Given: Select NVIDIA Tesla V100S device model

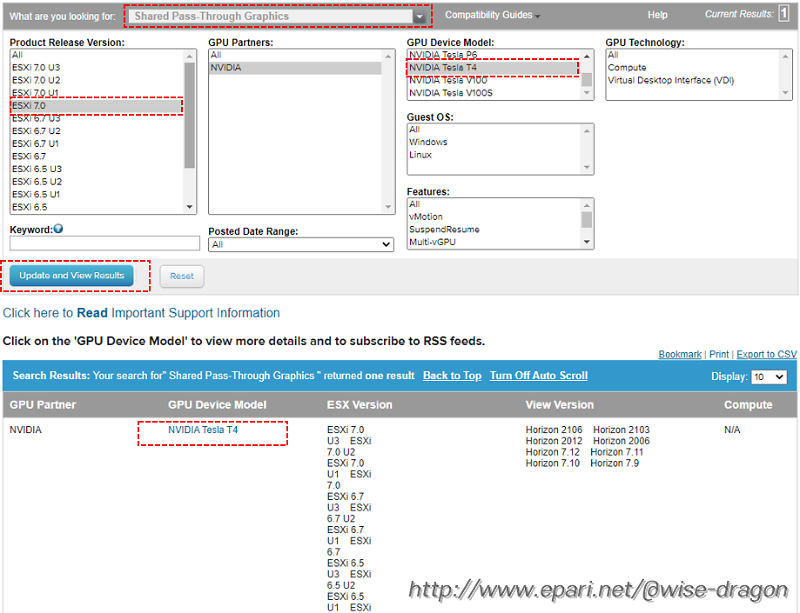Looking at the screenshot, I should click(x=494, y=93).
